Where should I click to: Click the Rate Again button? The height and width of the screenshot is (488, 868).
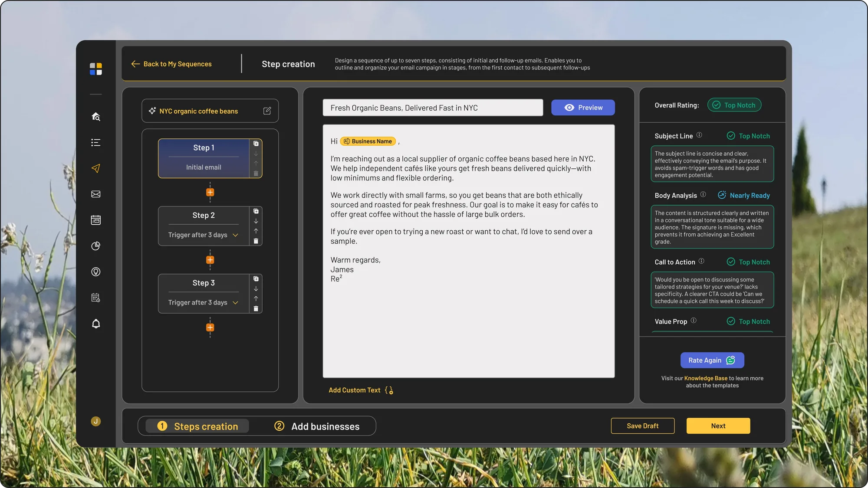(712, 360)
